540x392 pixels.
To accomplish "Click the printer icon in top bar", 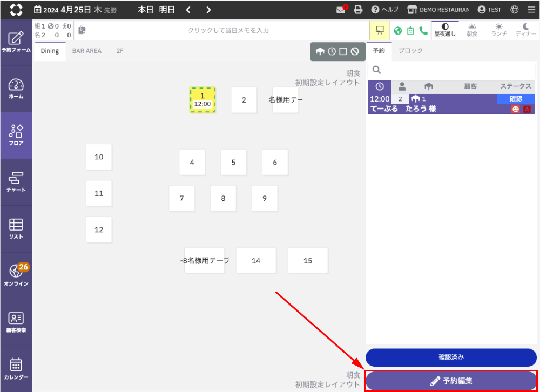I will coord(358,10).
